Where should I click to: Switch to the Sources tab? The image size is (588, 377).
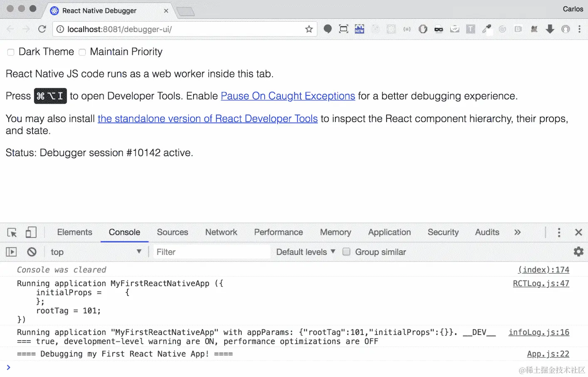point(172,232)
